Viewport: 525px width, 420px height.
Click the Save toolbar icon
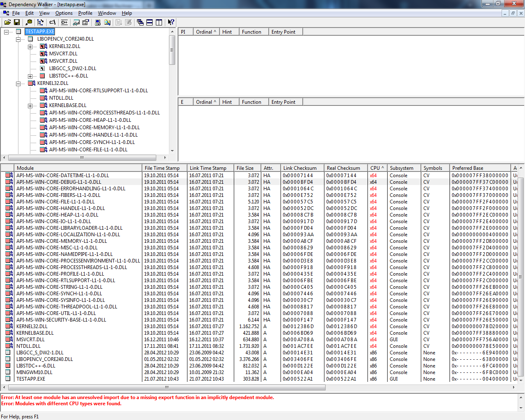click(17, 22)
